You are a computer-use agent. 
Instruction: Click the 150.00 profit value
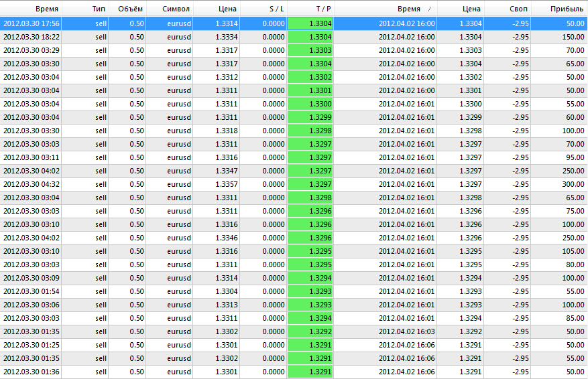pos(573,37)
